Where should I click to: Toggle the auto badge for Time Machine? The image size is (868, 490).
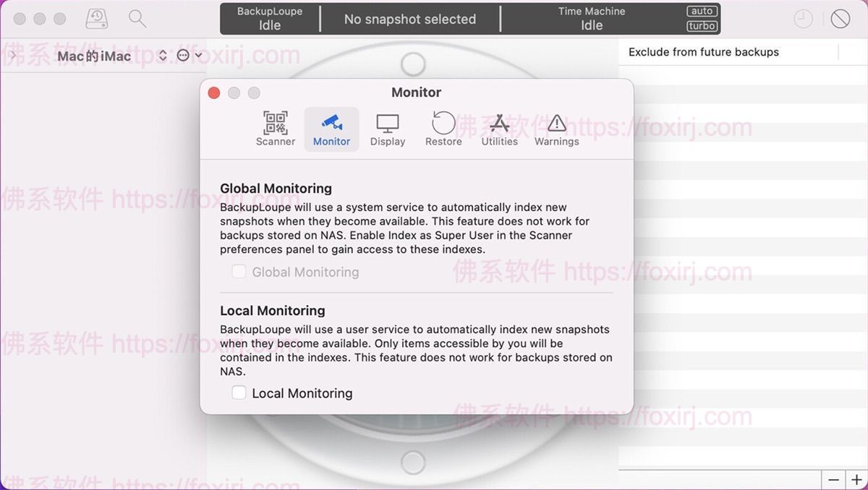[x=702, y=12]
